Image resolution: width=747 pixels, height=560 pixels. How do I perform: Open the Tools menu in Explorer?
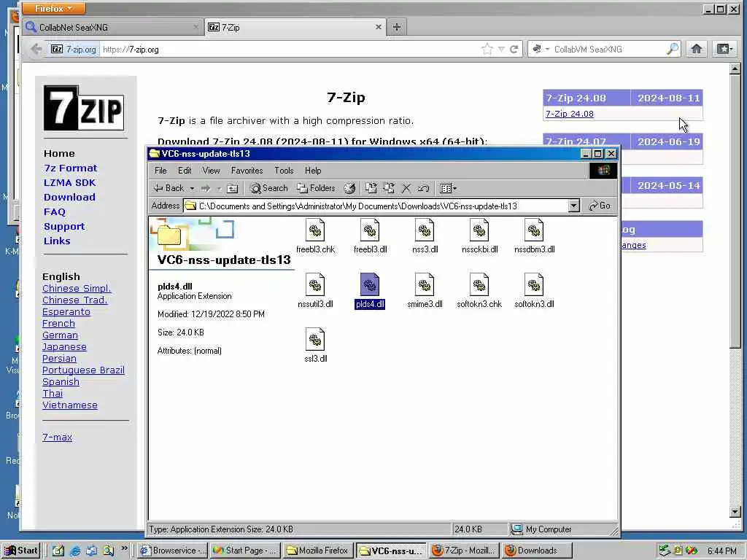[284, 171]
